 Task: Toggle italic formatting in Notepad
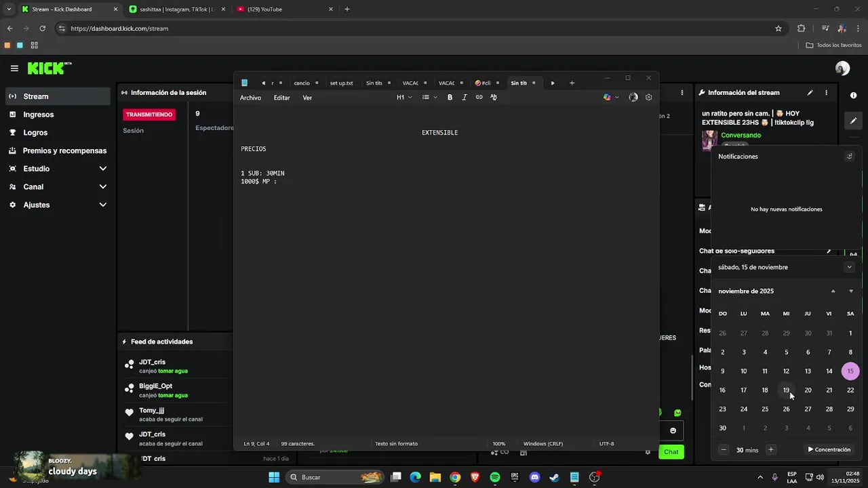click(x=465, y=98)
